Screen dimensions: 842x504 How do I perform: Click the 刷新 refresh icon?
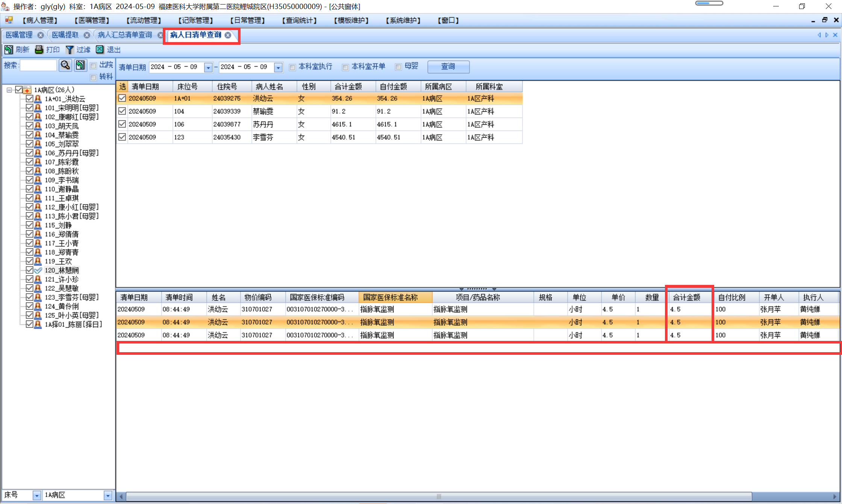[8, 50]
